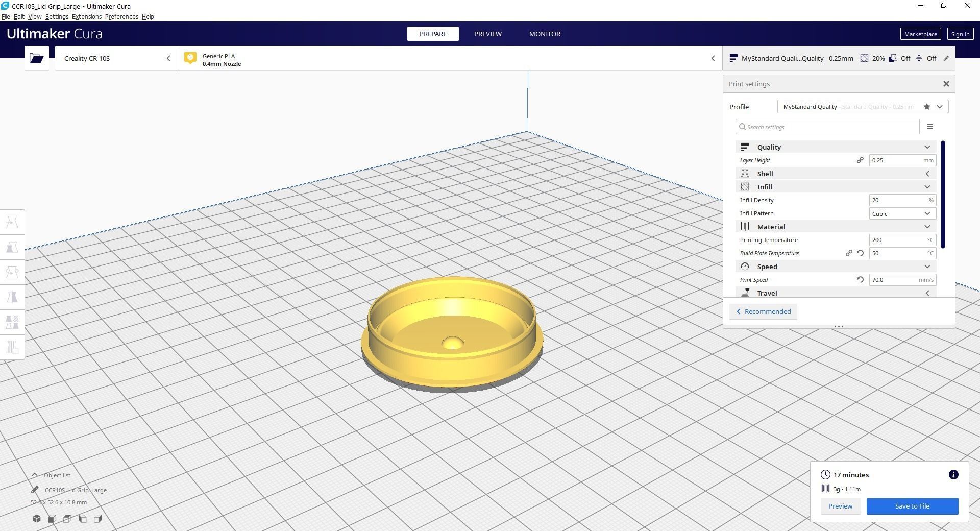Open the View menu
Image resolution: width=980 pixels, height=531 pixels.
(x=35, y=16)
